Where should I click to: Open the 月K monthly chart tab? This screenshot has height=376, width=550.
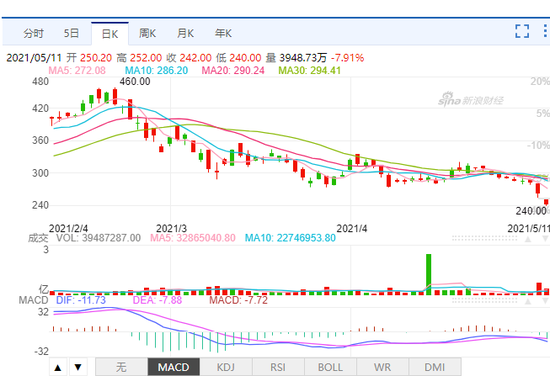point(185,34)
